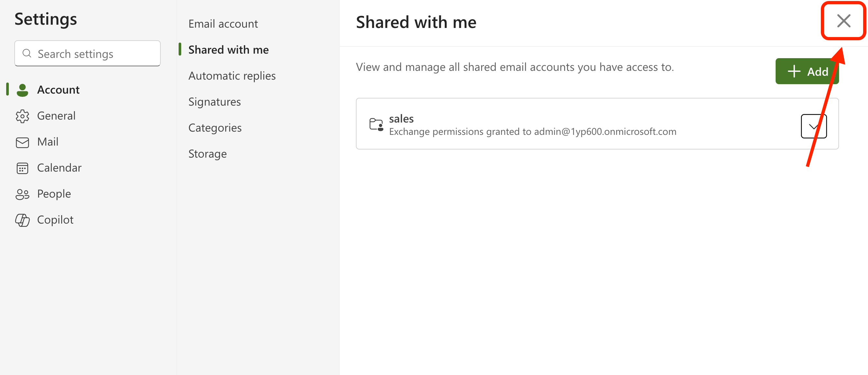Open the Mail settings category label
868x375 pixels.
tap(47, 142)
